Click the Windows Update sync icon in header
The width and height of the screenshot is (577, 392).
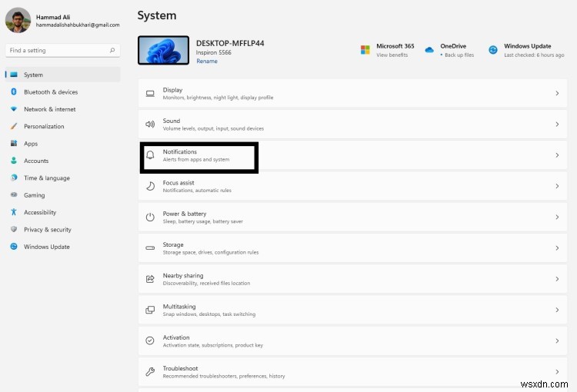[x=493, y=50]
